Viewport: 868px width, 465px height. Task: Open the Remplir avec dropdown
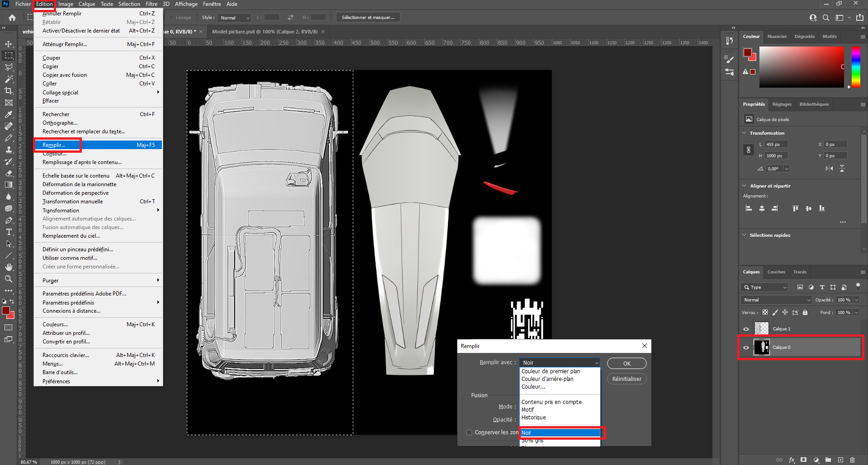(560, 362)
